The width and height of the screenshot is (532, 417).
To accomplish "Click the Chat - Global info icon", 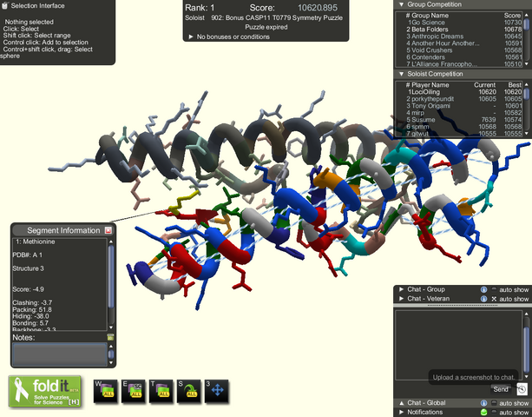I will point(483,403).
